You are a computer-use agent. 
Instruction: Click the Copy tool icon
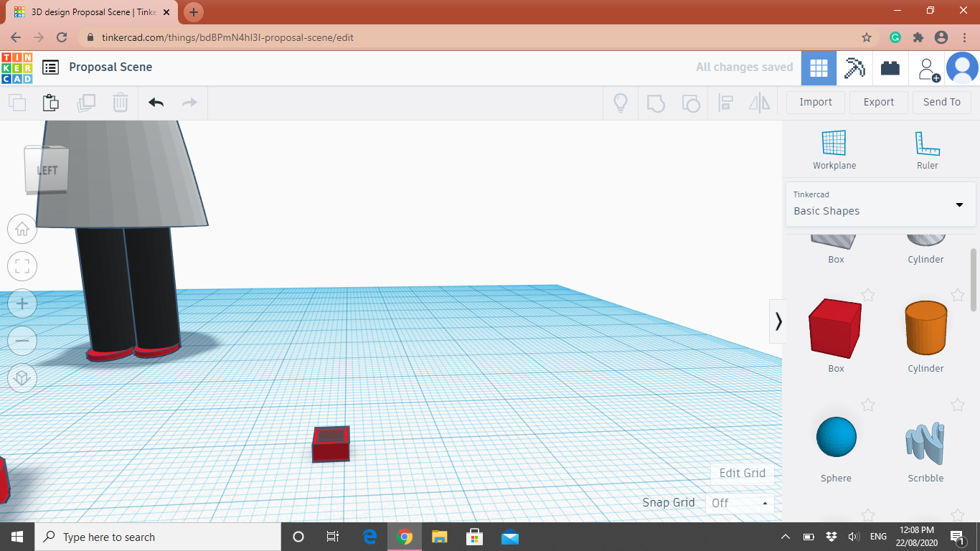point(17,103)
